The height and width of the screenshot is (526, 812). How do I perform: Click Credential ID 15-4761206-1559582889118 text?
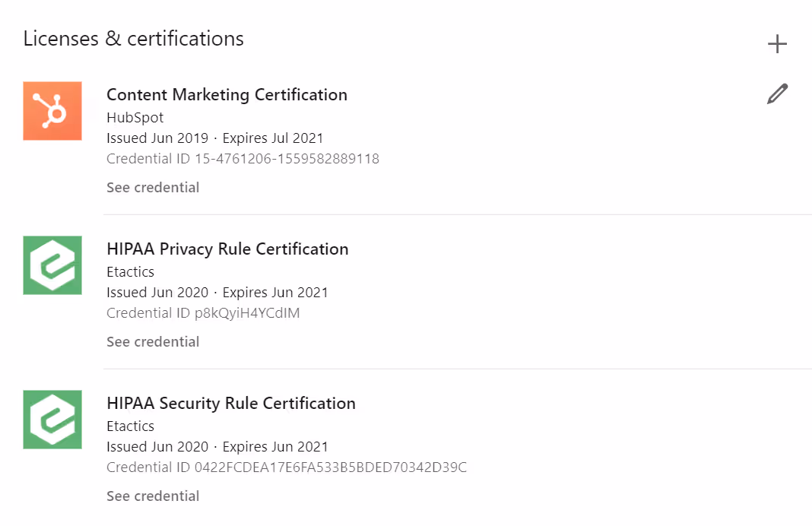tap(243, 159)
